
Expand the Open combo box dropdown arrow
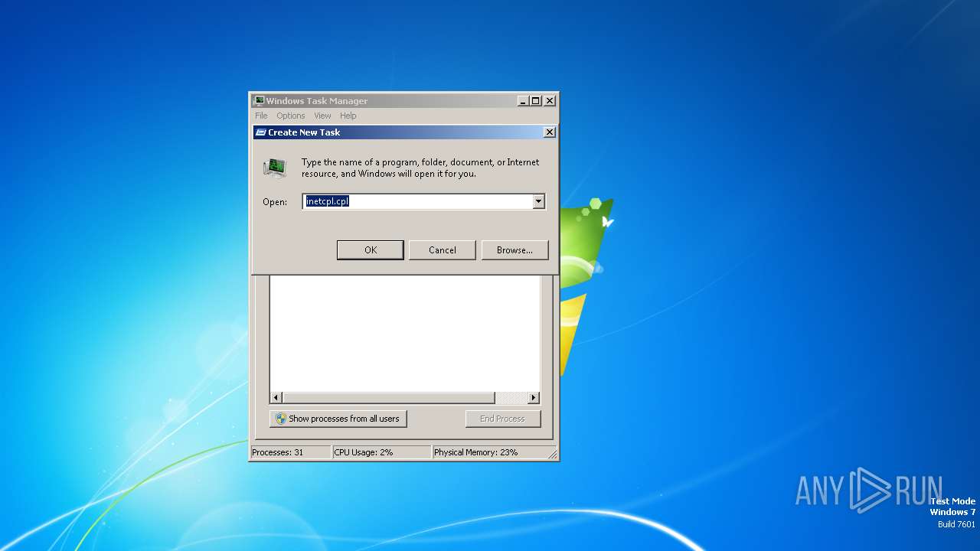coord(539,201)
